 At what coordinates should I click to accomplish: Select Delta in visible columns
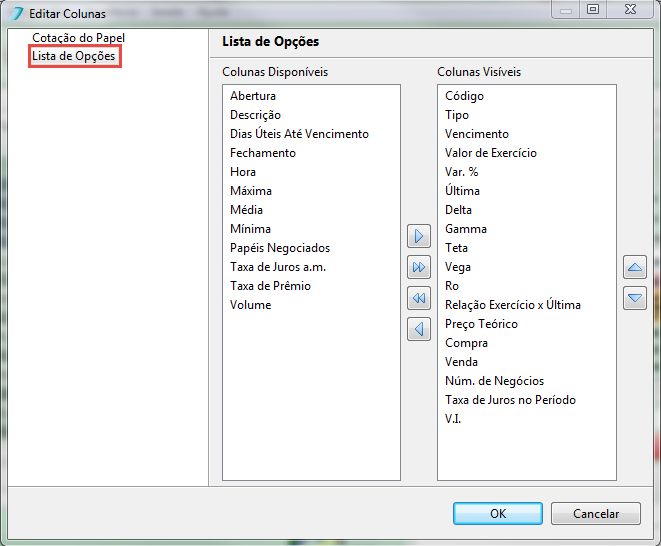458,210
